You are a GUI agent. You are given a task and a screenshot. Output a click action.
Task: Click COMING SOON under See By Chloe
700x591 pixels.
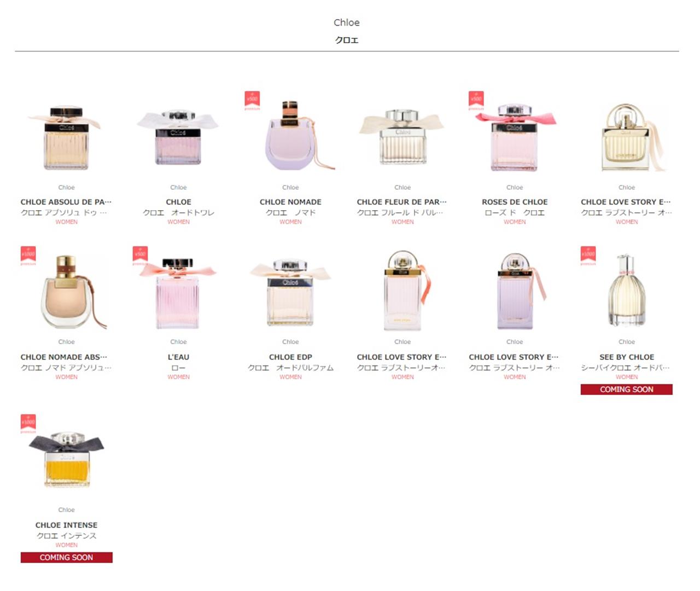tap(627, 390)
